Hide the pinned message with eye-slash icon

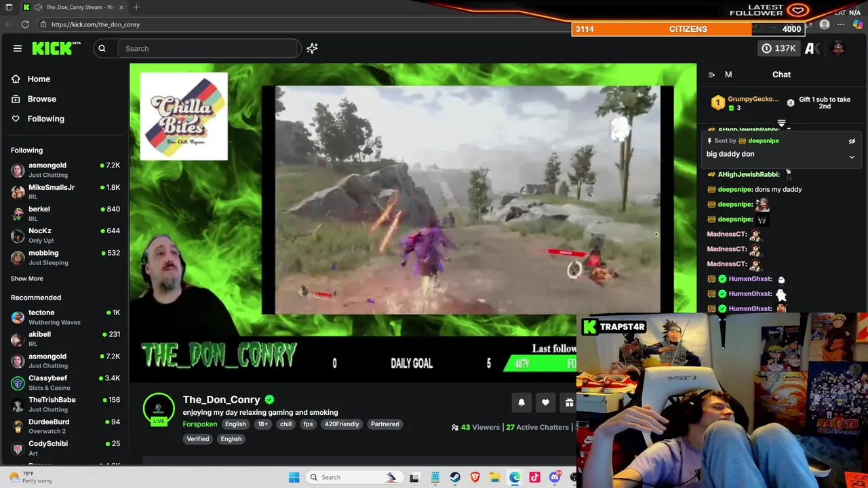click(x=852, y=141)
